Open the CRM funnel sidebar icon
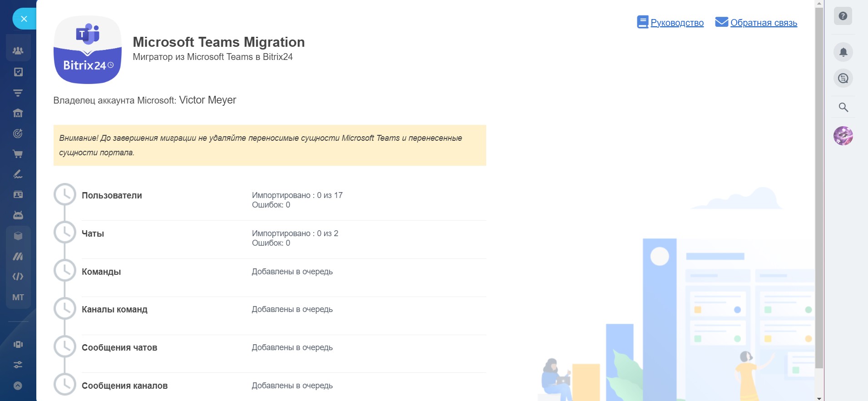 click(18, 93)
